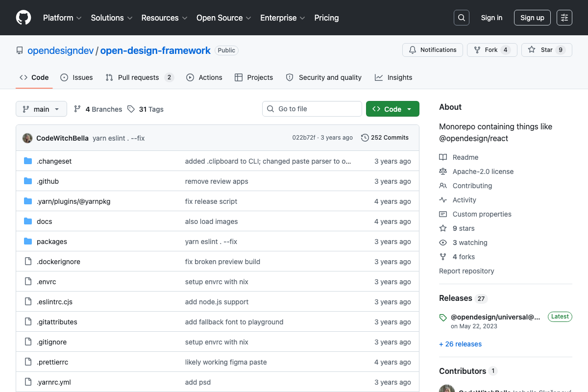
Task: Expand the Platform menu
Action: click(61, 18)
